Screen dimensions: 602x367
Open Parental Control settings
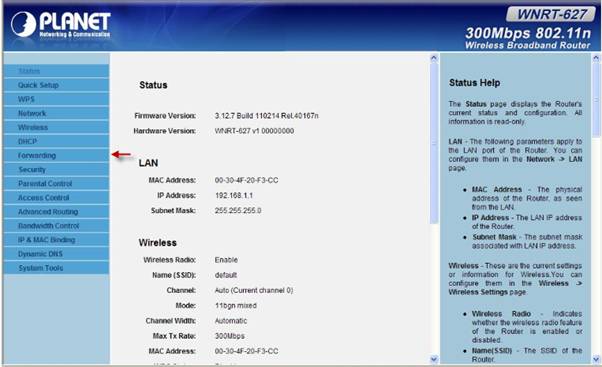(56, 184)
